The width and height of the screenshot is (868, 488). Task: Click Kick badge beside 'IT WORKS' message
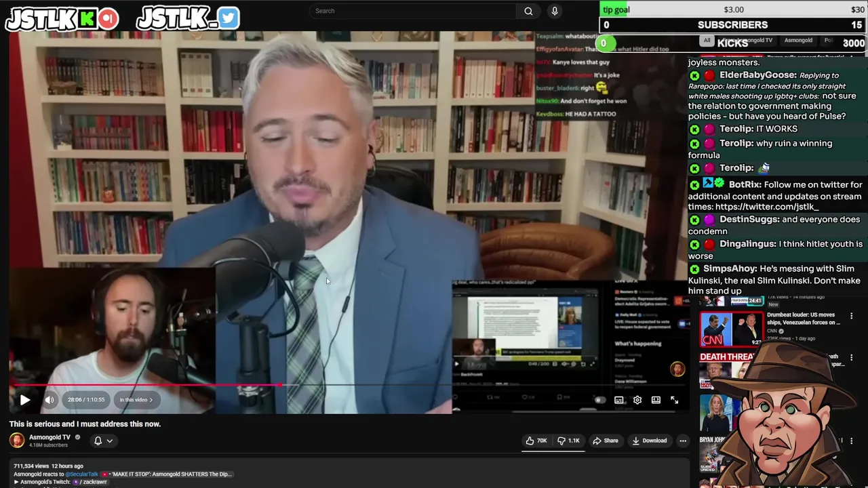(694, 129)
